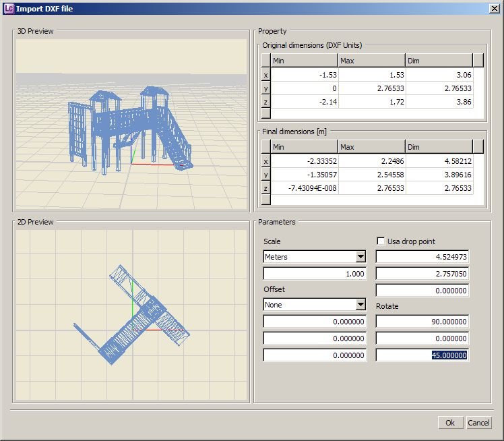This screenshot has width=504, height=441.
Task: Click final x Min cell -2.33352
Action: coord(305,161)
